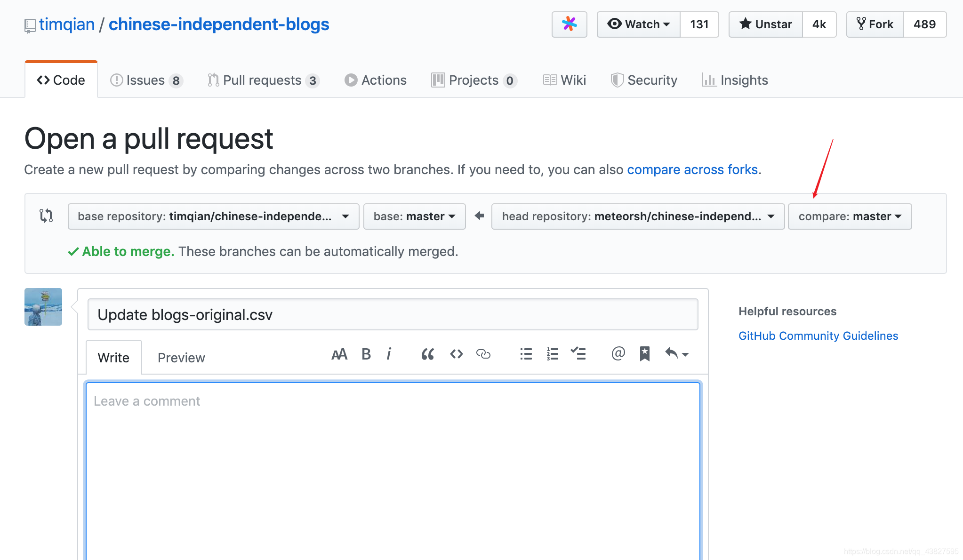Click the pull request title field
The width and height of the screenshot is (963, 560).
click(393, 314)
